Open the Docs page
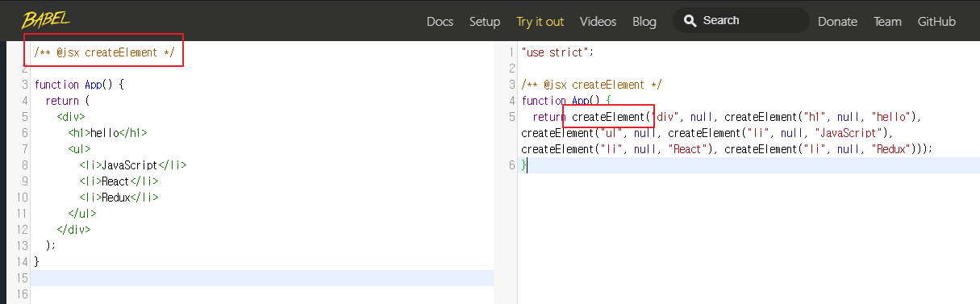Screen dimensions: 980x304 (440, 22)
